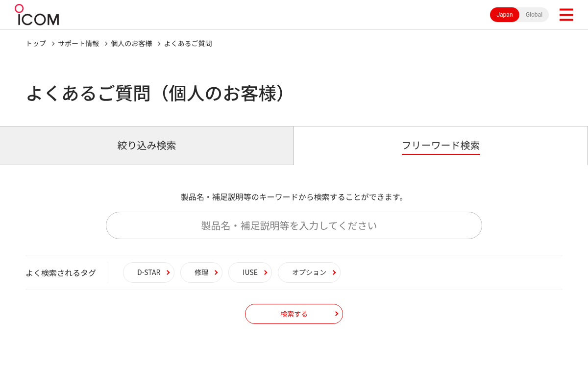Click the 検索する search button

click(x=294, y=314)
